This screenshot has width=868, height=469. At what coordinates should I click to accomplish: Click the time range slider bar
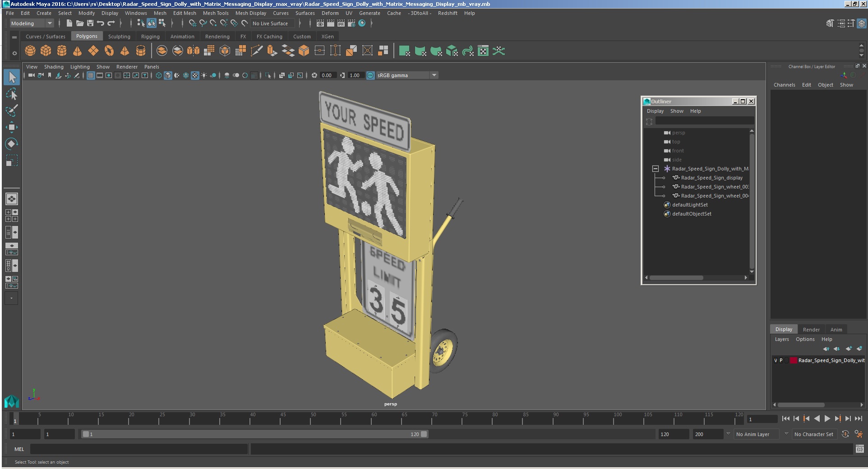click(255, 434)
